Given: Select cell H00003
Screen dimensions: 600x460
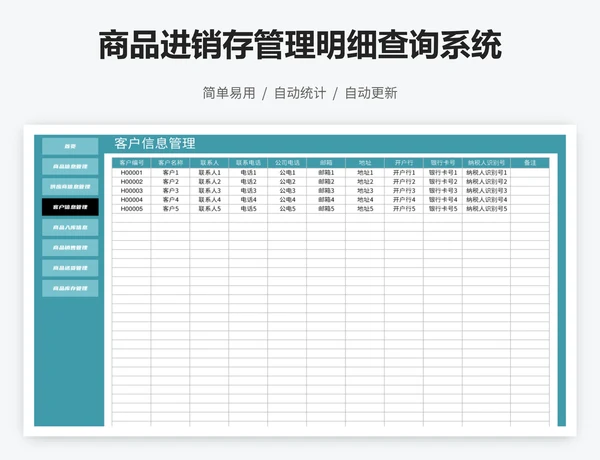Looking at the screenshot, I should [x=132, y=191].
